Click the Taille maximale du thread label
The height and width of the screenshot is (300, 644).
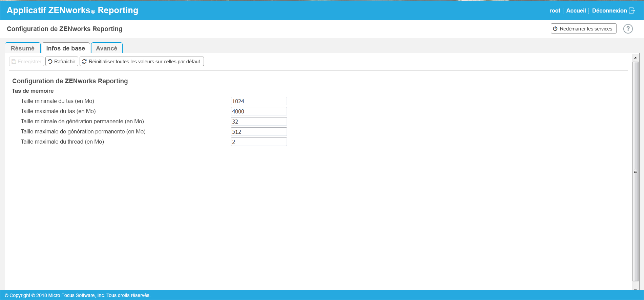coord(62,142)
